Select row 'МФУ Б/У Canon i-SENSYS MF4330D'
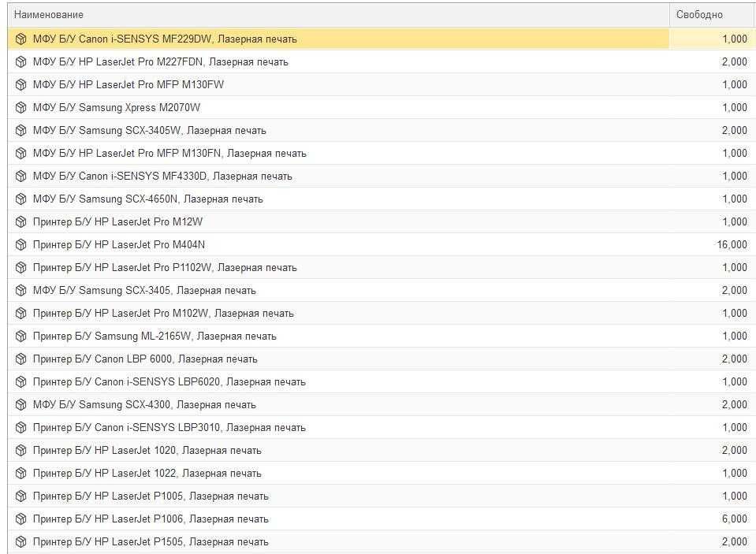The image size is (756, 554). pyautogui.click(x=382, y=176)
